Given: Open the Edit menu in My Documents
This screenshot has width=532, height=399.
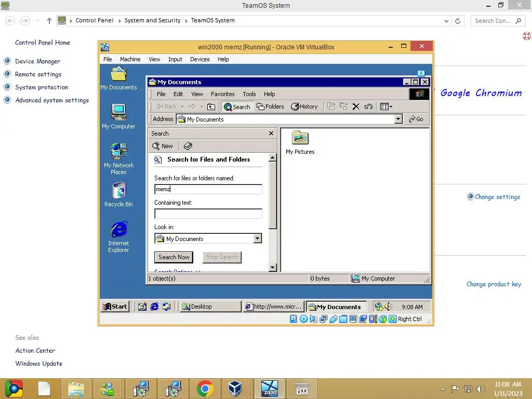Looking at the screenshot, I should [178, 94].
